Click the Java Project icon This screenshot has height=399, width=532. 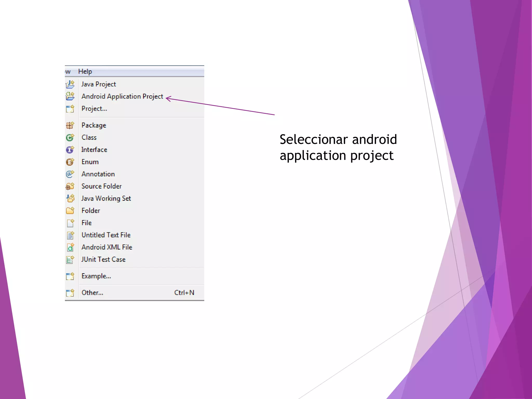point(70,84)
